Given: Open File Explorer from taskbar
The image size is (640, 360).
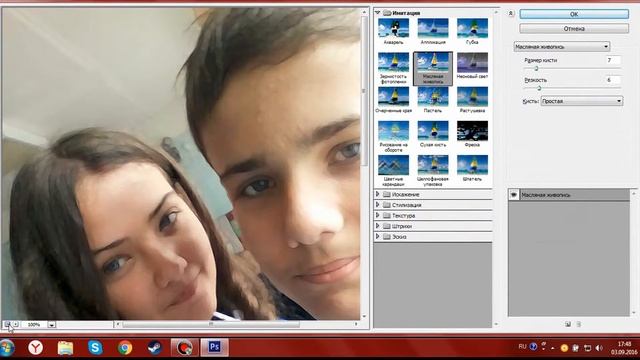Looking at the screenshot, I should pos(65,347).
